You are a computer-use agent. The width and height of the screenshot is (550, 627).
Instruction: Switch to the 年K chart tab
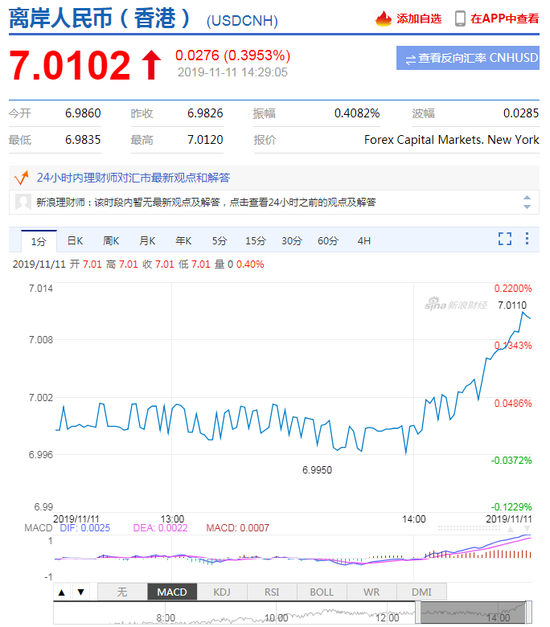pyautogui.click(x=183, y=241)
